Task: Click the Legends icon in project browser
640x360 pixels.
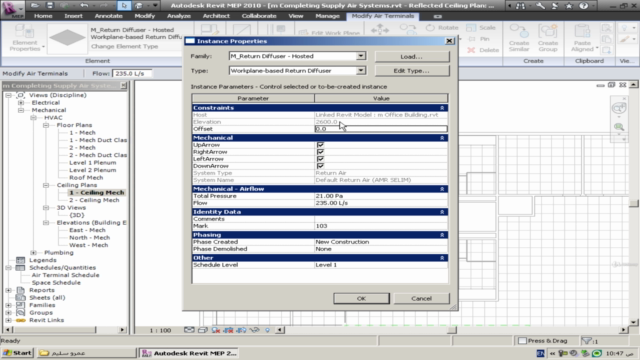Action: coord(20,260)
